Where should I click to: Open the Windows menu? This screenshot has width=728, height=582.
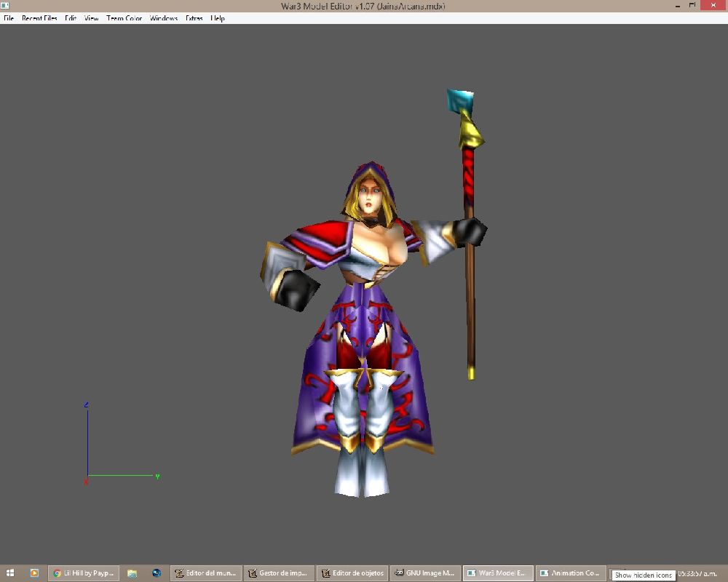coord(163,18)
